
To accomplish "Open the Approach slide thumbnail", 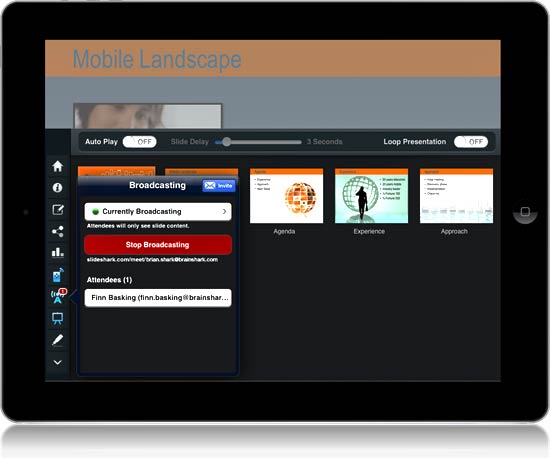I will 456,196.
